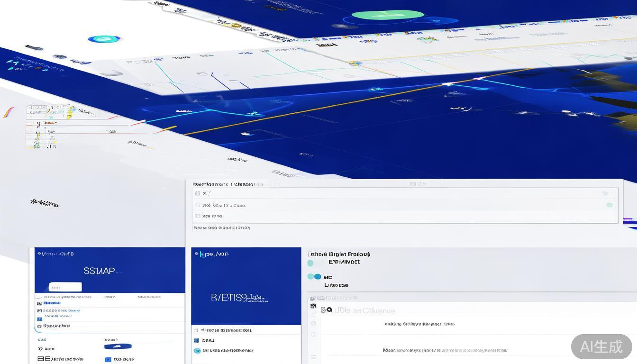This screenshot has height=364, width=637.
Task: Click the AI生成 watermark badge
Action: click(601, 346)
